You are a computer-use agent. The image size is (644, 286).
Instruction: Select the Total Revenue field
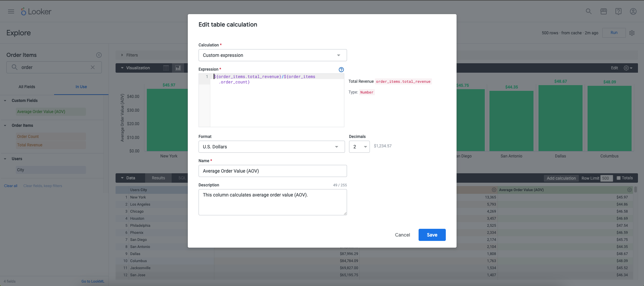pos(51,145)
